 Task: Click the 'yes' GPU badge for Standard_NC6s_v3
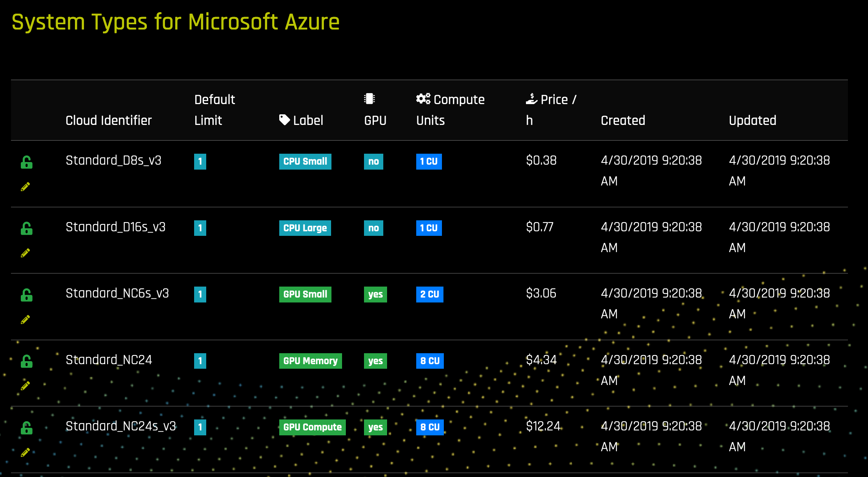(x=375, y=295)
